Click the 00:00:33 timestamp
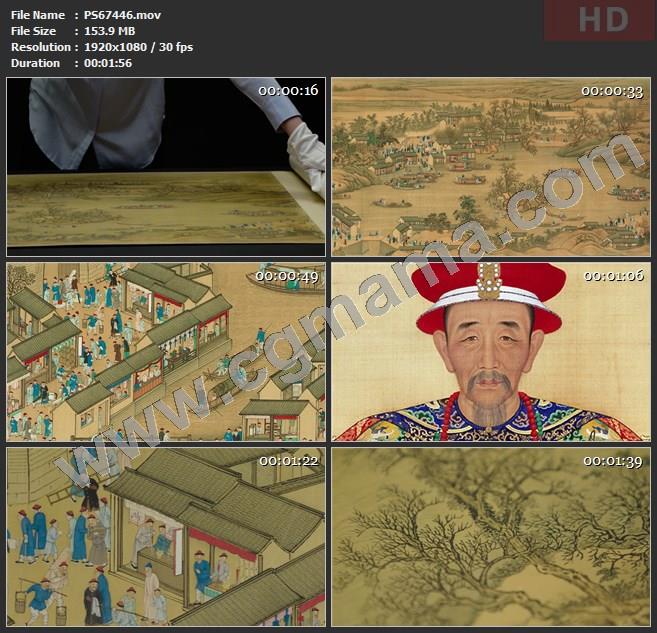Image resolution: width=657 pixels, height=633 pixels. pyautogui.click(x=611, y=91)
